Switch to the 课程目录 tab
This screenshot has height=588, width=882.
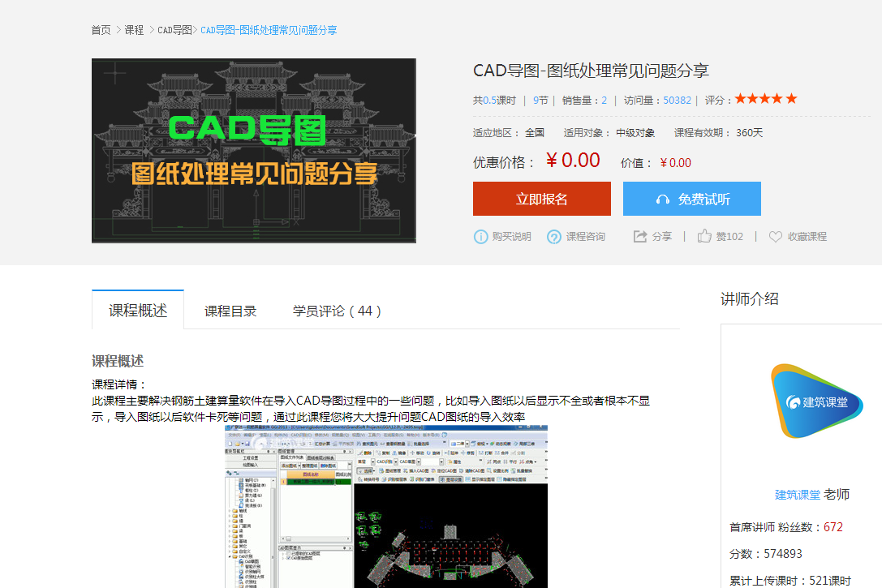coord(230,311)
